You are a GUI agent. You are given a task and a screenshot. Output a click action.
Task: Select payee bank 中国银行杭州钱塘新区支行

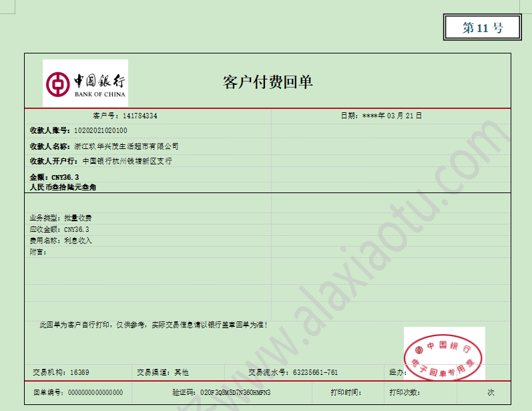127,161
